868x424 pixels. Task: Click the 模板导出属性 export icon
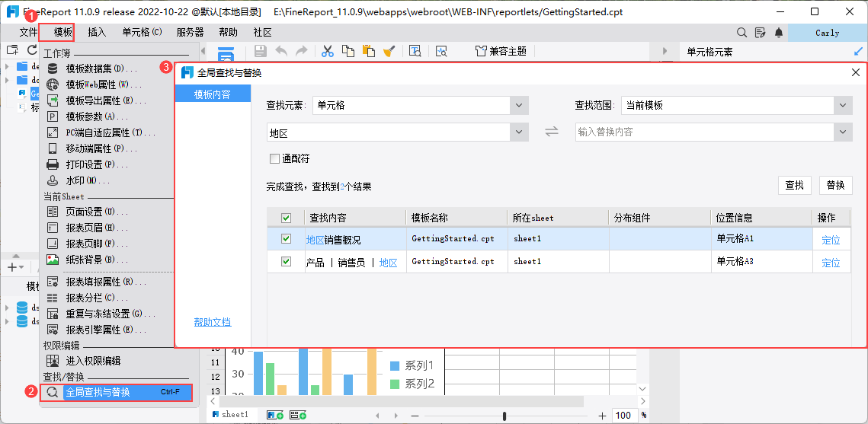point(53,100)
